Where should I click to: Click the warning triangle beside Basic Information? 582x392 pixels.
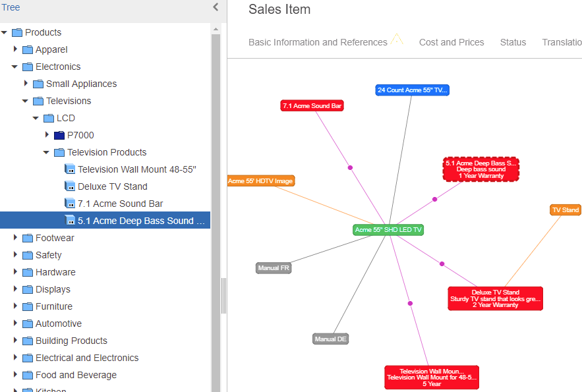[x=397, y=40]
